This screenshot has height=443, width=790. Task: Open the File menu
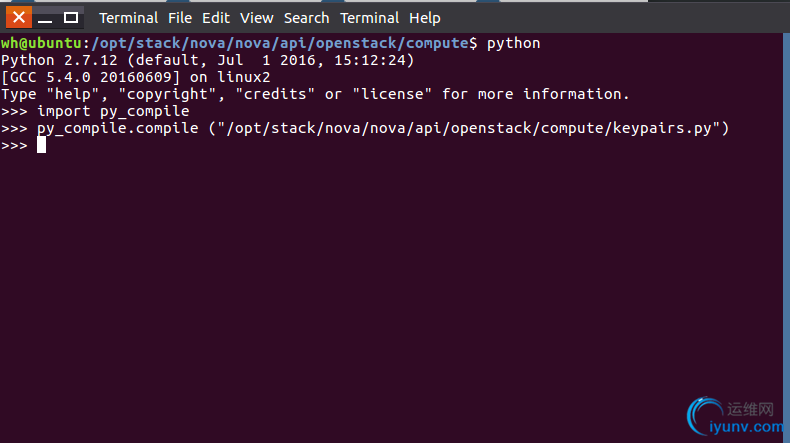(x=180, y=18)
